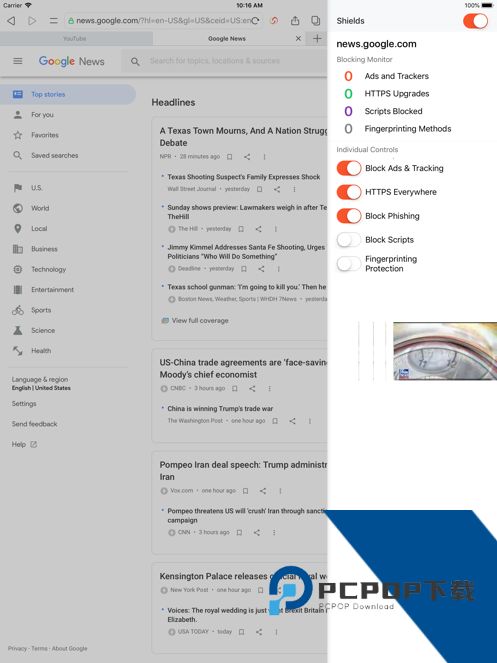Click the Google News logo
The height and width of the screenshot is (663, 497).
tap(71, 61)
